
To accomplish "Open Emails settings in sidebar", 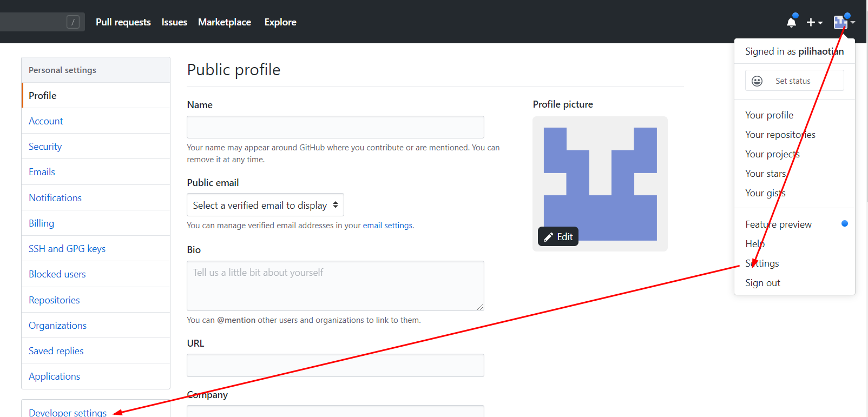I will click(x=96, y=172).
